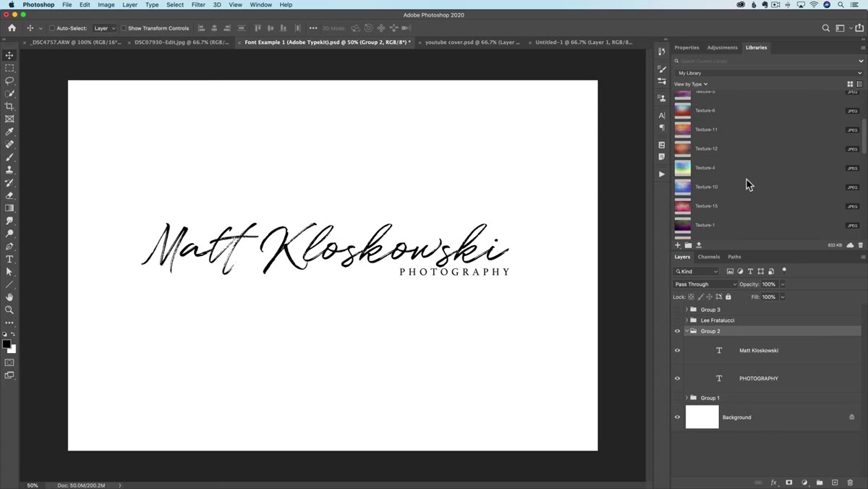Open the Layer menu
This screenshot has height=489, width=868.
pyautogui.click(x=129, y=5)
